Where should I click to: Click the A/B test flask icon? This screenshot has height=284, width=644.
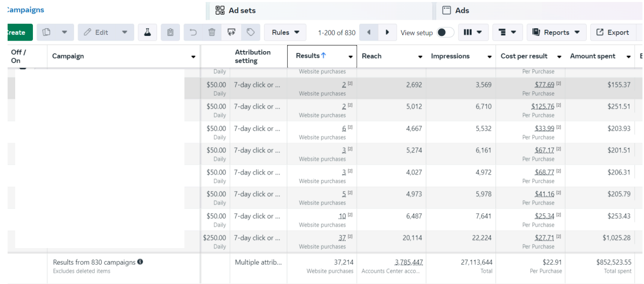pos(147,32)
